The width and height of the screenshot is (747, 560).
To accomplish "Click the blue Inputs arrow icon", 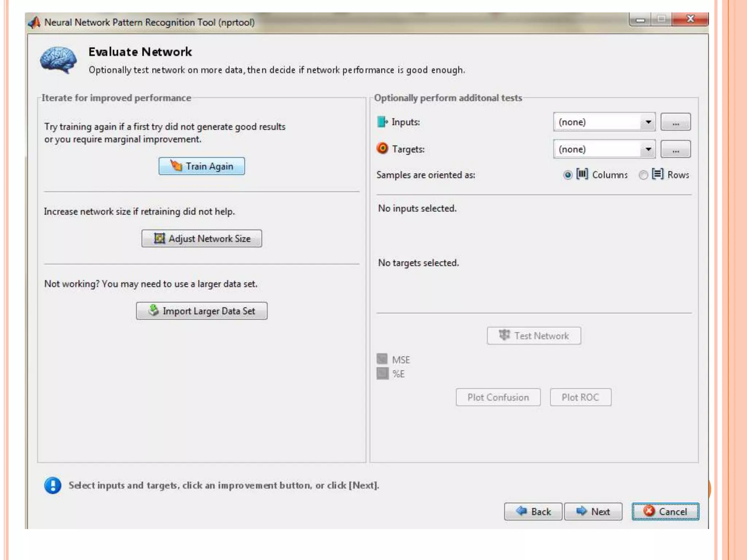I will 382,122.
